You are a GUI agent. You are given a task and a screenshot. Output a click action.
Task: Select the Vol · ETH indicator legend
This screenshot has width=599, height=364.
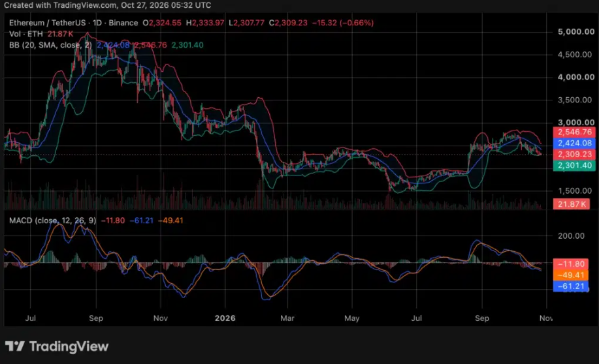pos(26,34)
